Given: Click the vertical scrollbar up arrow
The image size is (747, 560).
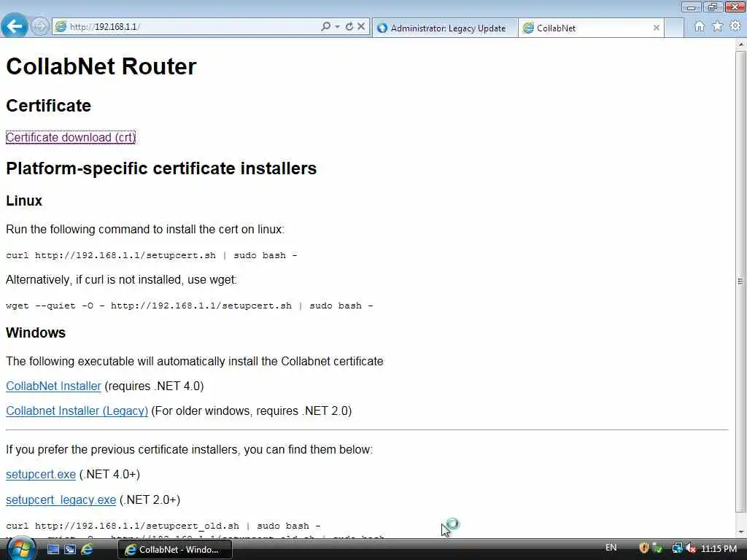Looking at the screenshot, I should [x=741, y=44].
